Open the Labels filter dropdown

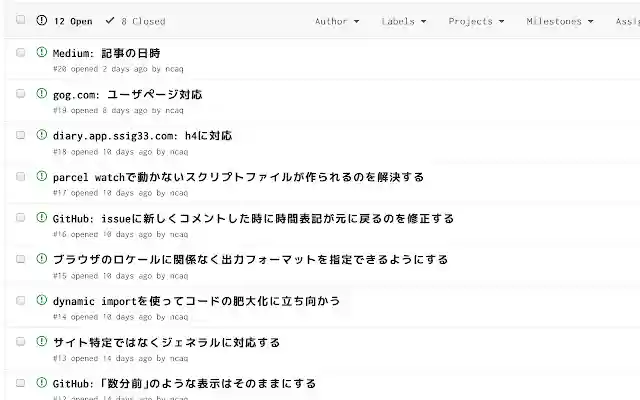[x=404, y=21]
